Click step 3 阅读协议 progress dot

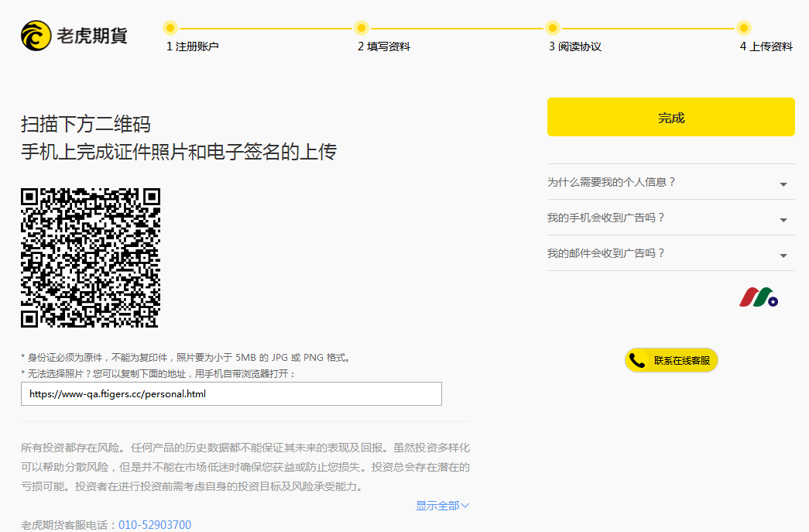553,28
